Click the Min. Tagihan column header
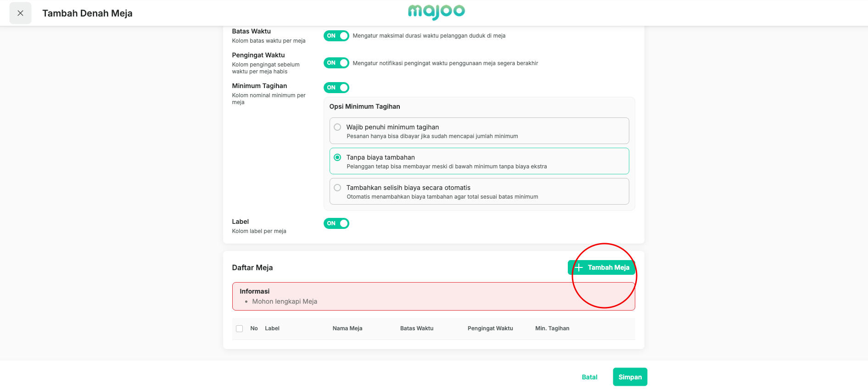 552,328
